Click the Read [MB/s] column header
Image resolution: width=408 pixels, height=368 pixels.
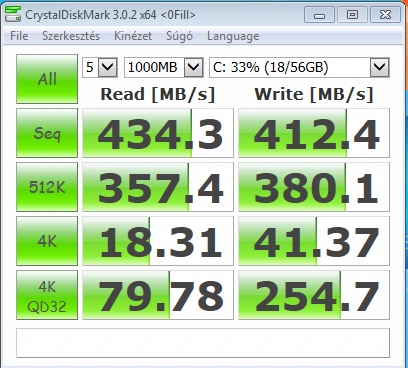pyautogui.click(x=158, y=94)
